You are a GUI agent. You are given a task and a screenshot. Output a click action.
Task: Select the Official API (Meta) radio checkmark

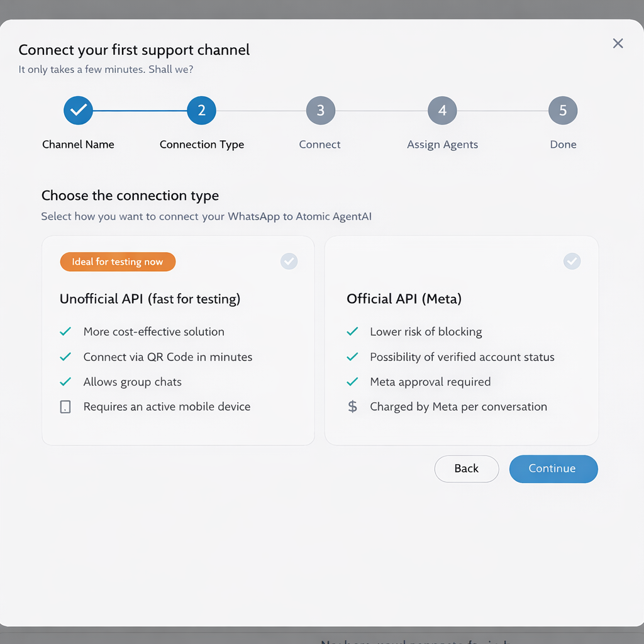tap(572, 261)
